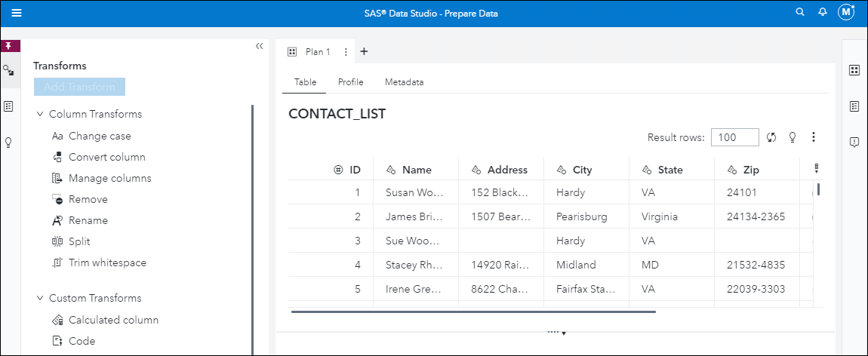
Task: Click the horizontal table scrollbar
Action: (473, 311)
